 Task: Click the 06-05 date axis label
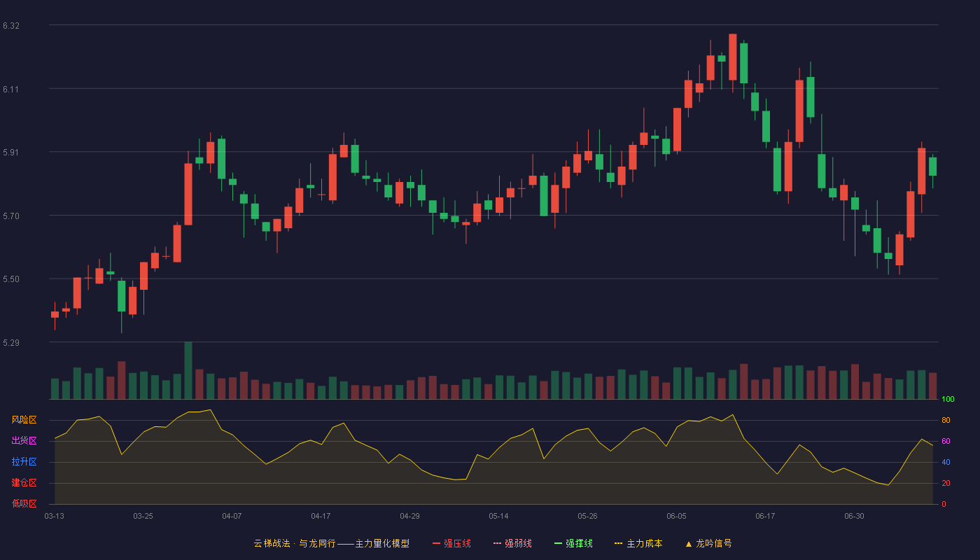point(677,516)
